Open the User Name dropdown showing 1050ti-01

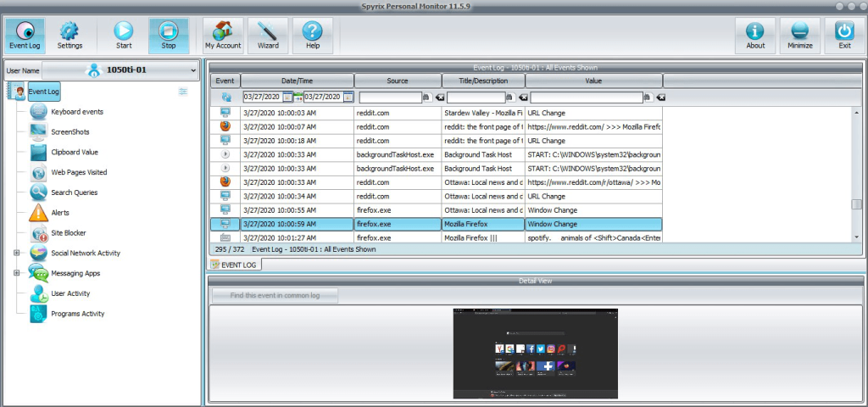coord(120,70)
